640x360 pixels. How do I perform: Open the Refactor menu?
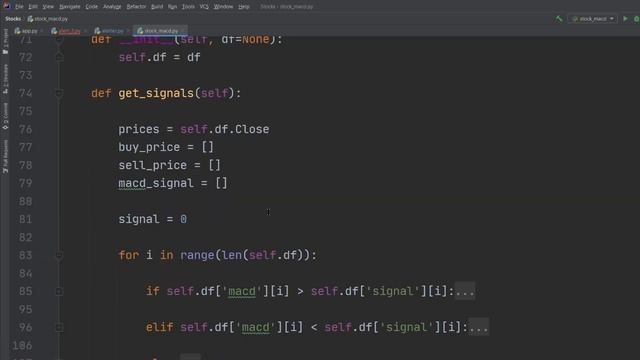pyautogui.click(x=136, y=7)
